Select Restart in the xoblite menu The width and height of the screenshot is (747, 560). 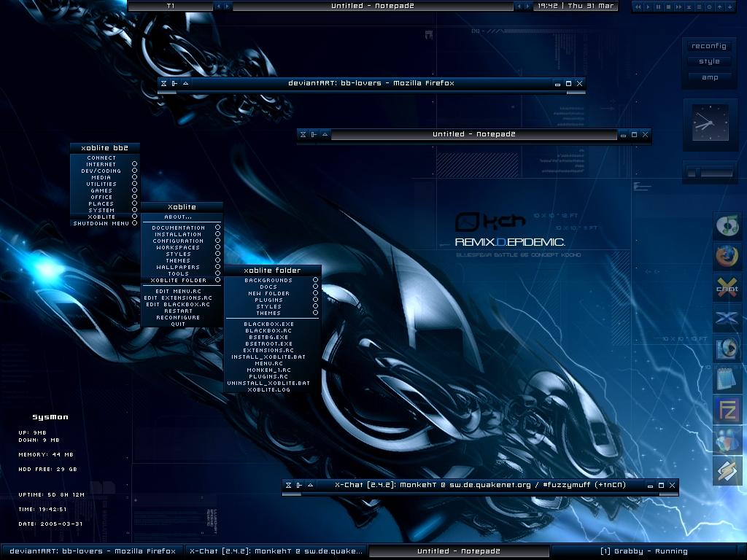click(182, 311)
